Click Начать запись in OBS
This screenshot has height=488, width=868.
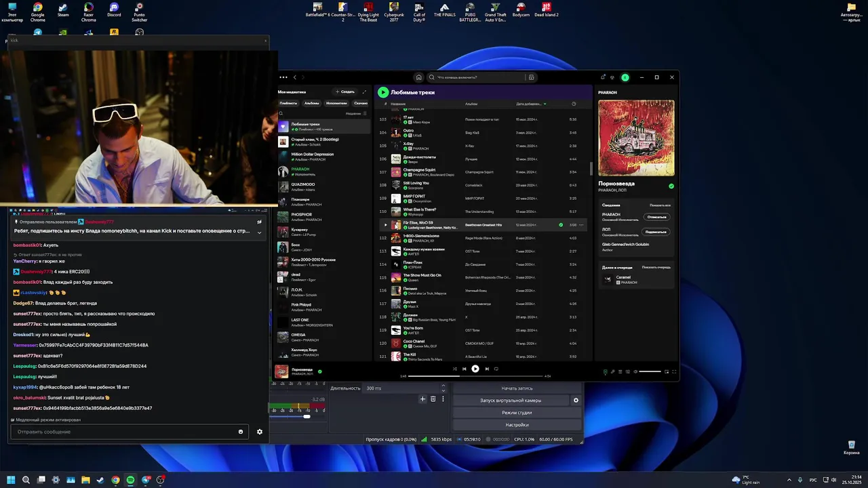517,388
